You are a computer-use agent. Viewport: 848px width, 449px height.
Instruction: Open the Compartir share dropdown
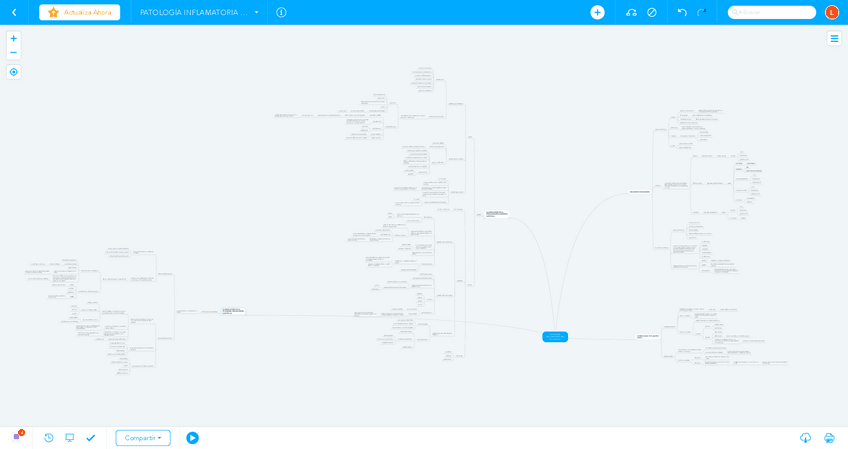coord(143,438)
